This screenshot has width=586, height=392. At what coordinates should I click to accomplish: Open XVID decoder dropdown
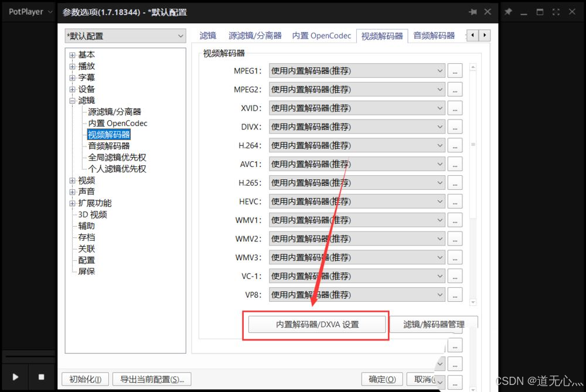tap(357, 108)
